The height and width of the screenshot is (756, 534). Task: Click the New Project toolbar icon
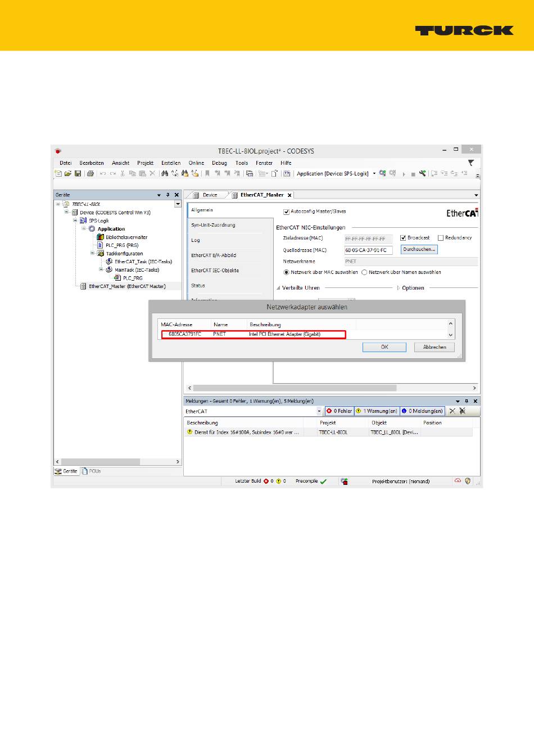(58, 174)
